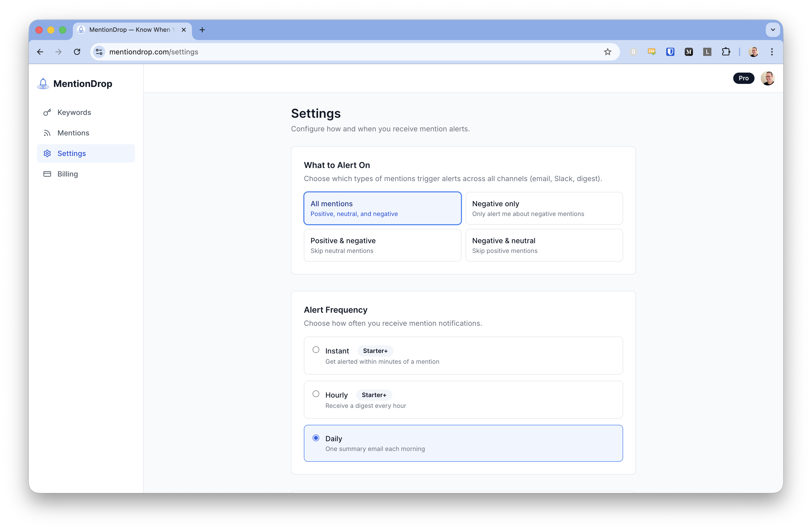Select Positive & negative mention alerts
Image resolution: width=812 pixels, height=531 pixels.
(382, 245)
